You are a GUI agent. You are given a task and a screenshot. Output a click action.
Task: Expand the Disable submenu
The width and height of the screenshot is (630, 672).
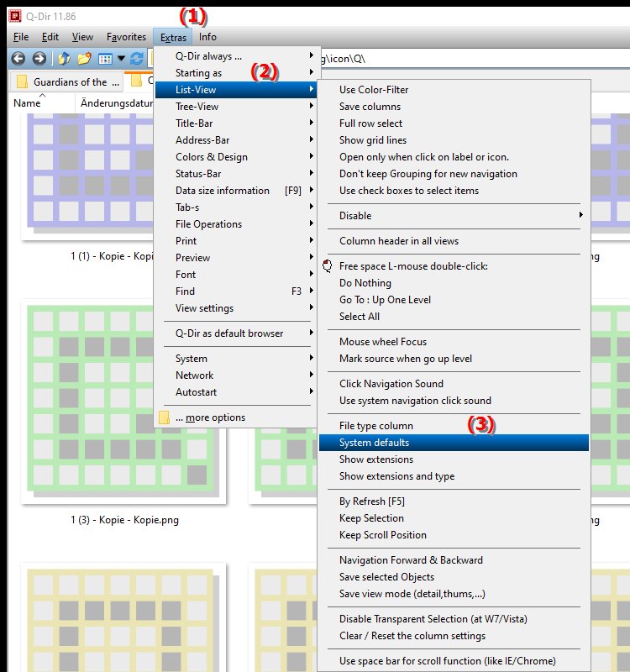(454, 216)
